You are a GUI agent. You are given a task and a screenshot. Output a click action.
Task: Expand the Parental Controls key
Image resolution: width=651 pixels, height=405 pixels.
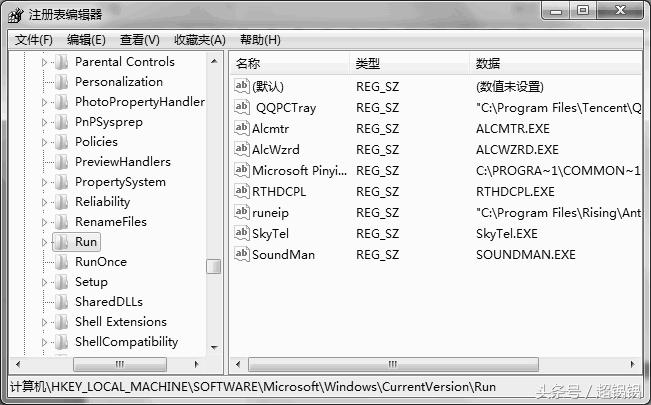click(x=44, y=62)
